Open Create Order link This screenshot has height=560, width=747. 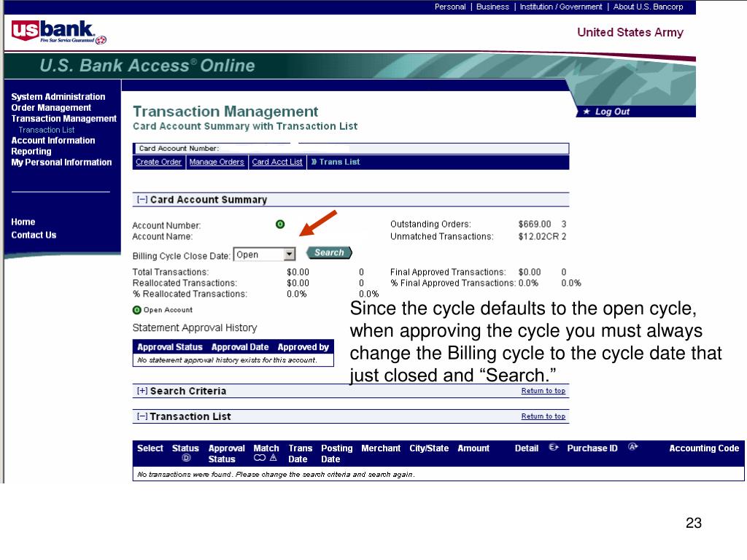point(158,162)
